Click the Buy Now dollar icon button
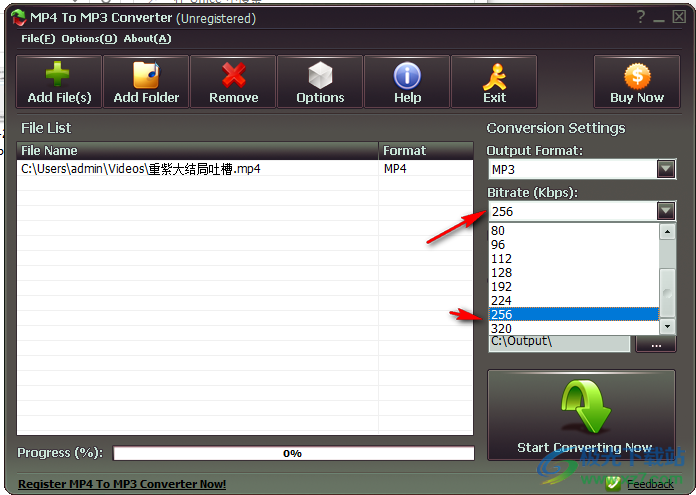 (637, 82)
